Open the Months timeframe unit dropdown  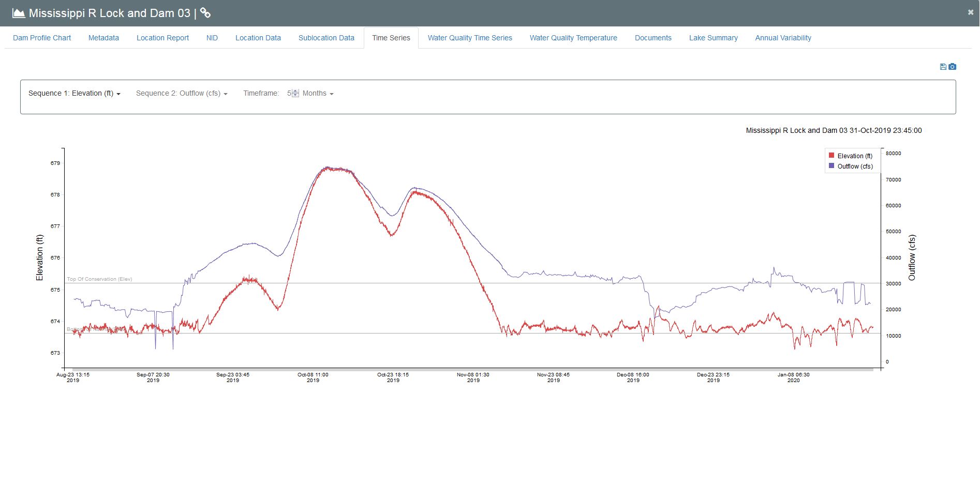(x=318, y=94)
